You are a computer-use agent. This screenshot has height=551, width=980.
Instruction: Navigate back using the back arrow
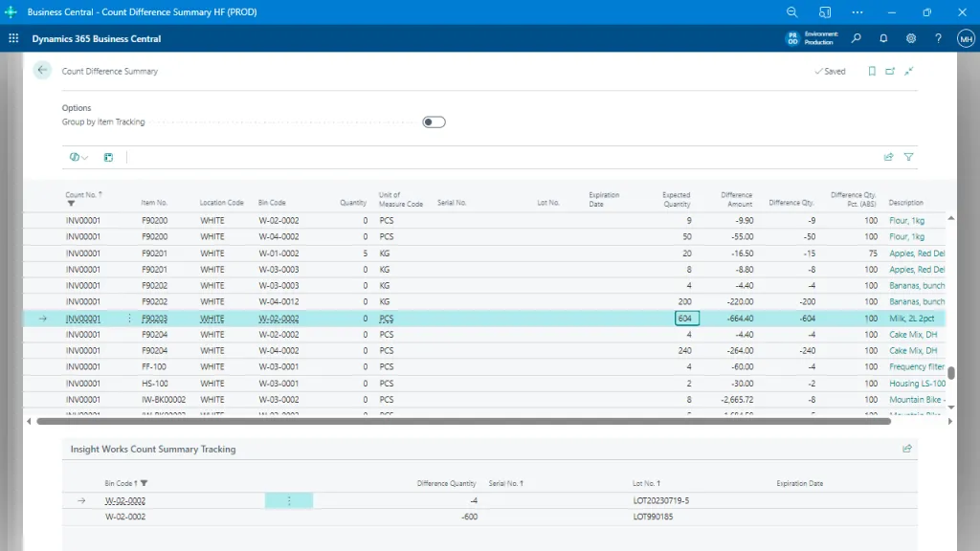[41, 70]
